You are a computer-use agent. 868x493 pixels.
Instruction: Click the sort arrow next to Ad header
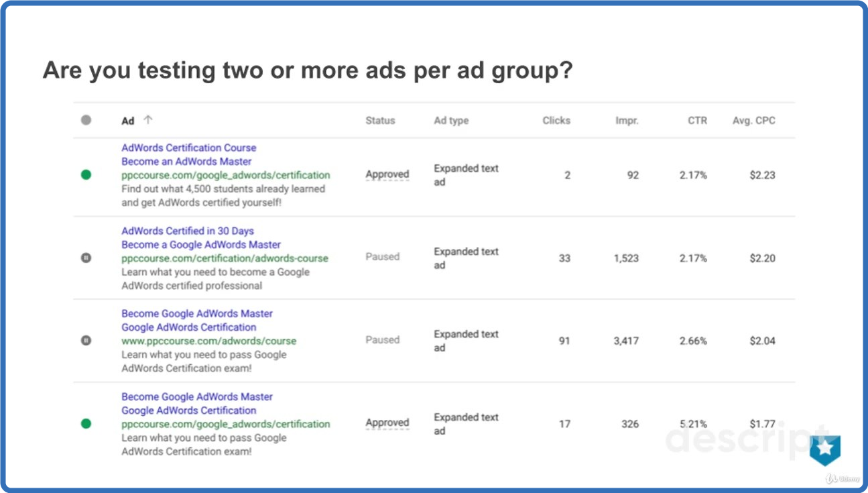(x=148, y=120)
